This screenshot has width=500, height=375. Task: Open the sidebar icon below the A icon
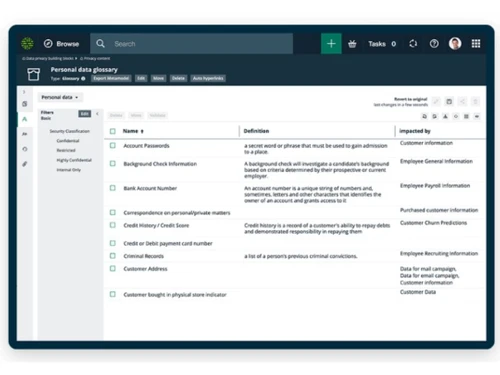click(25, 134)
